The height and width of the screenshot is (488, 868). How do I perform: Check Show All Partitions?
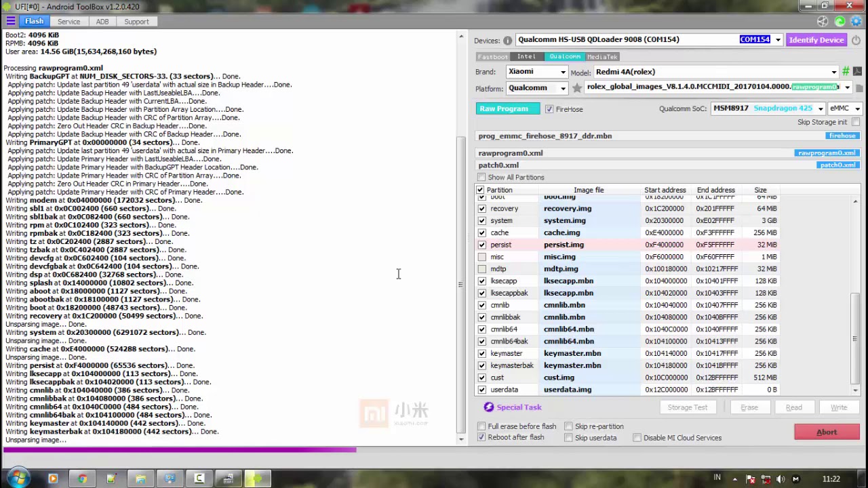[x=481, y=178]
